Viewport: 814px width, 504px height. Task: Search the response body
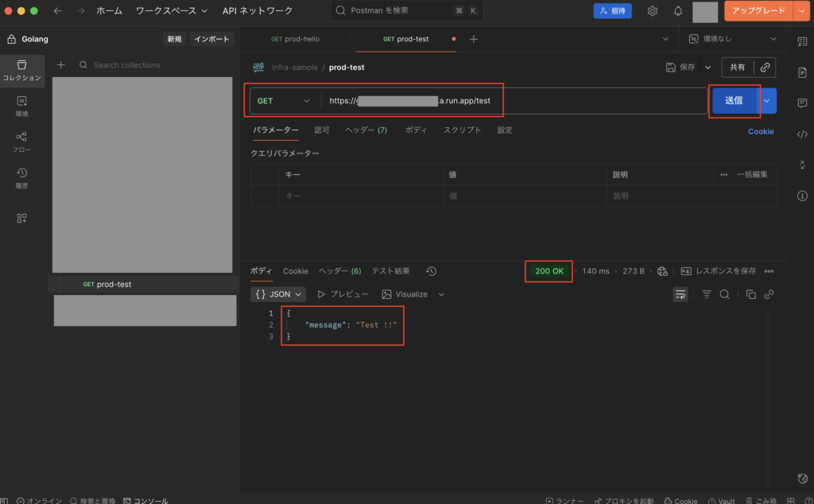click(725, 294)
